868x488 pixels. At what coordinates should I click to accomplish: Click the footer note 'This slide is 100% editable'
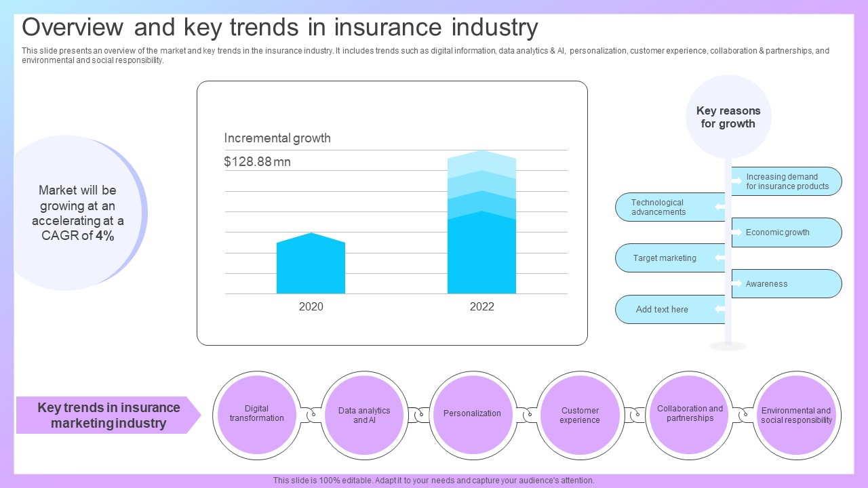[x=434, y=480]
